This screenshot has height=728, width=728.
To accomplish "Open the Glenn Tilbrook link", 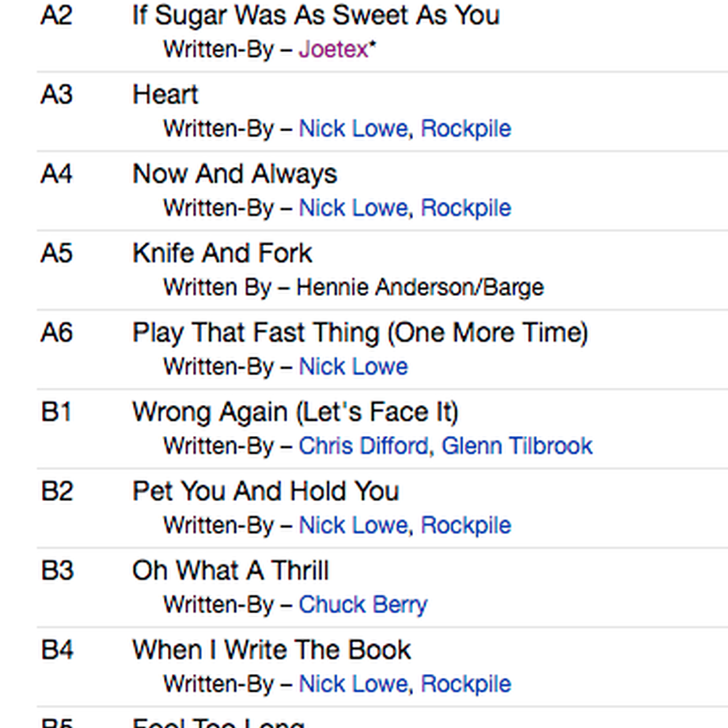I will pos(517,446).
